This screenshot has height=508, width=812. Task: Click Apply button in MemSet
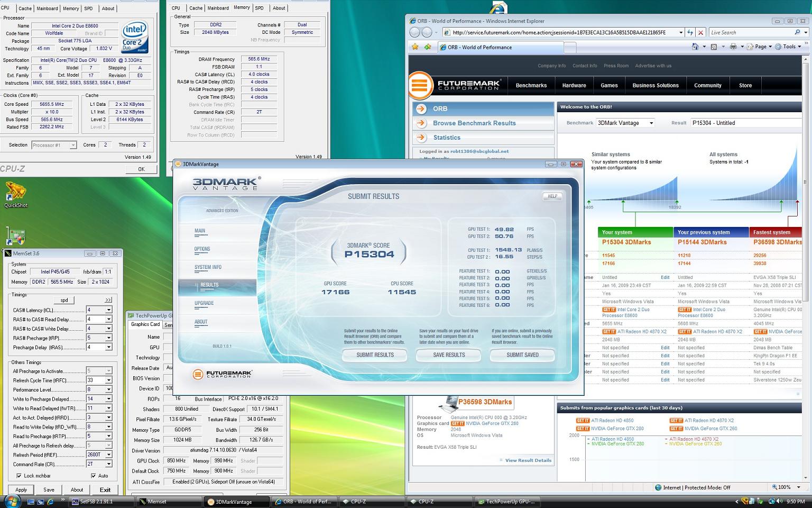point(21,489)
